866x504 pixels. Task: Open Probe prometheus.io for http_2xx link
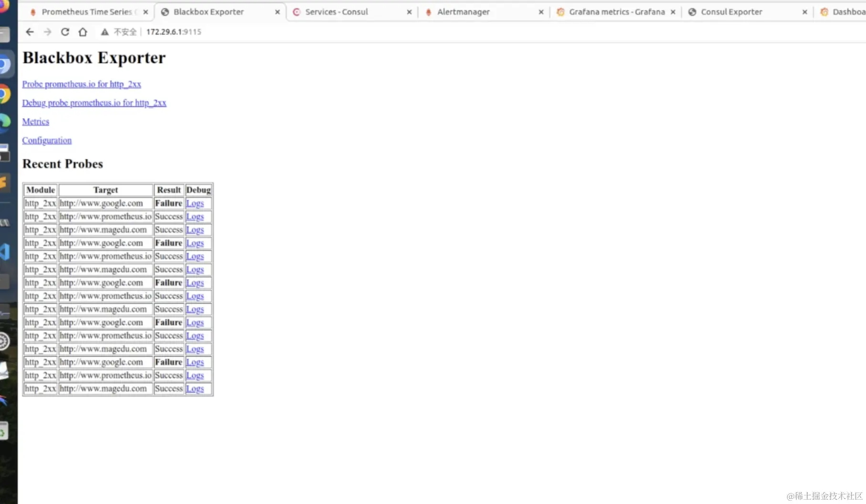(82, 84)
